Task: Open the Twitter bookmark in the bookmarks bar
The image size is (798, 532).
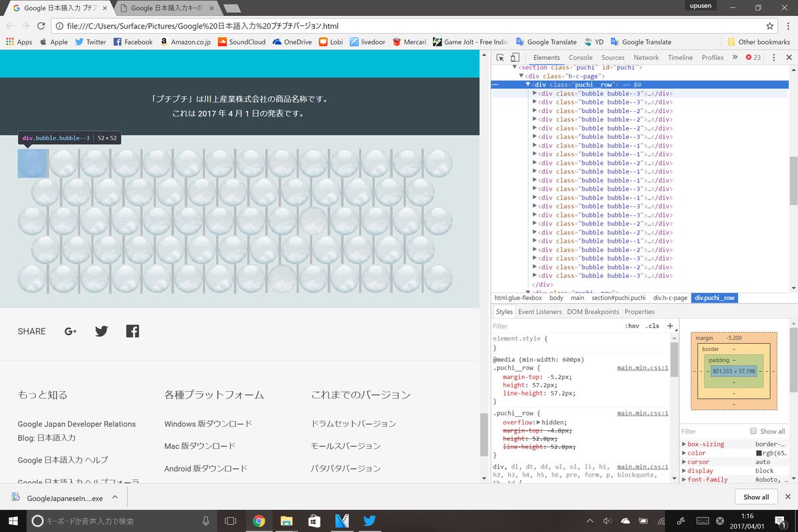Action: pos(90,42)
